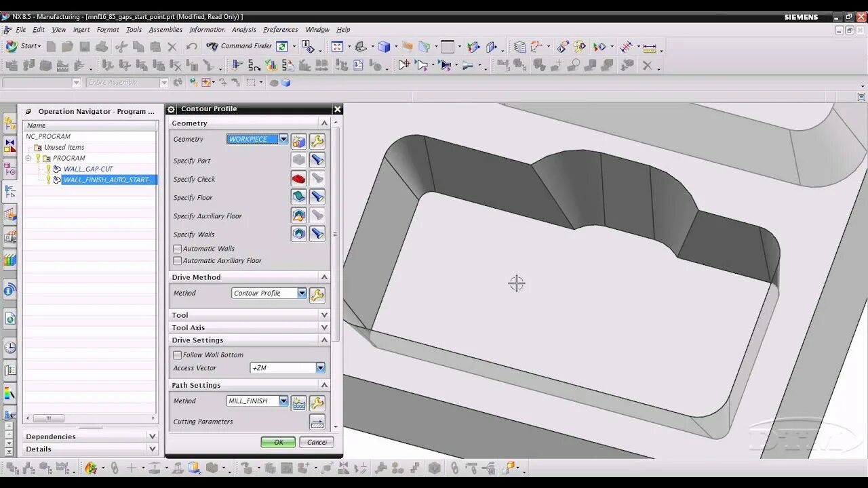The width and height of the screenshot is (868, 488).
Task: Click the Specify Check red geometry icon
Action: (x=299, y=179)
